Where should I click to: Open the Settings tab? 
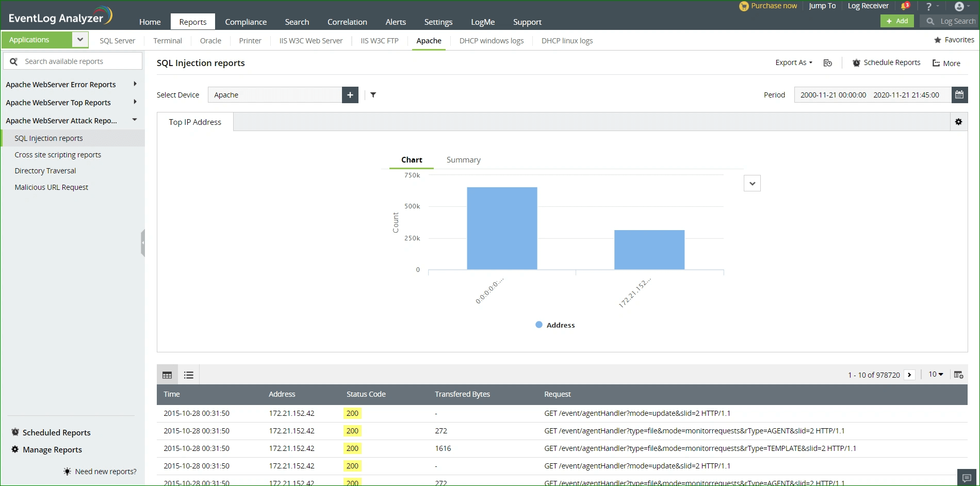point(438,22)
